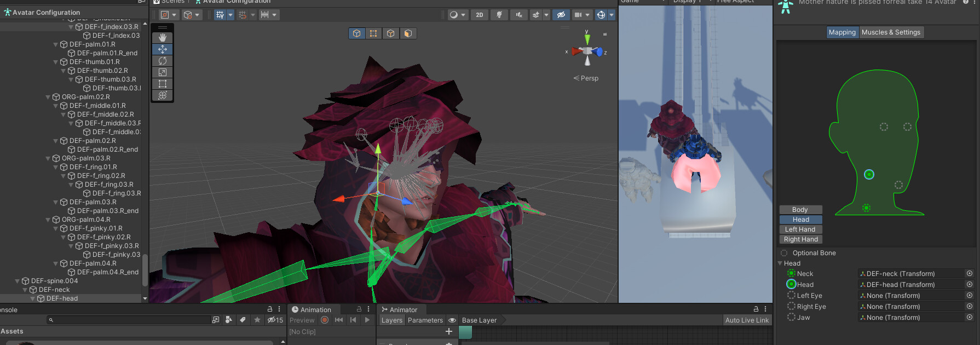Viewport: 980px width, 345px height.
Task: Toggle scene gizmos display
Action: coord(601,15)
